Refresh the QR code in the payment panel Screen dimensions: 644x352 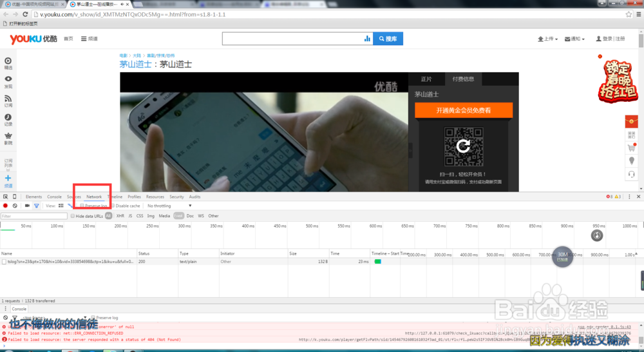coord(463,146)
